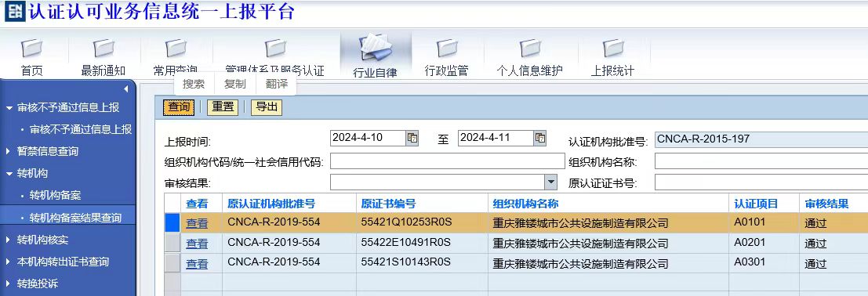The width and height of the screenshot is (868, 296).
Task: Open the 上报统计 folder icon
Action: coord(613,49)
